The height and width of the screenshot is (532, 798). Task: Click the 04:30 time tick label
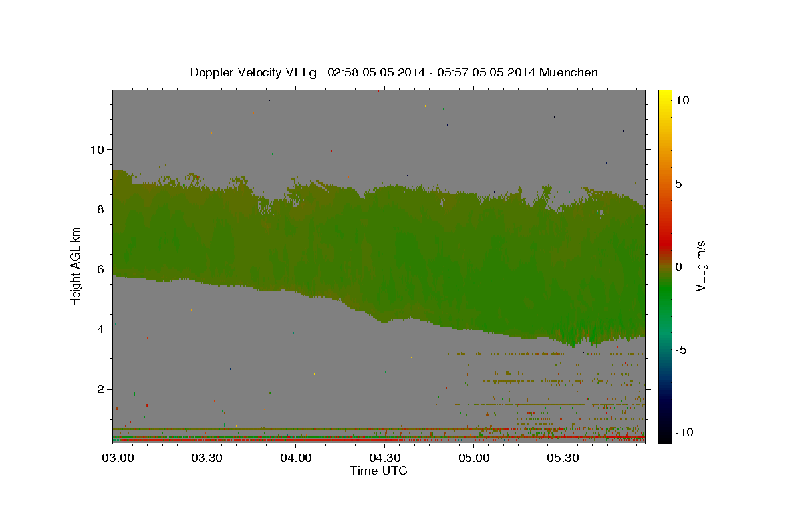pyautogui.click(x=384, y=458)
